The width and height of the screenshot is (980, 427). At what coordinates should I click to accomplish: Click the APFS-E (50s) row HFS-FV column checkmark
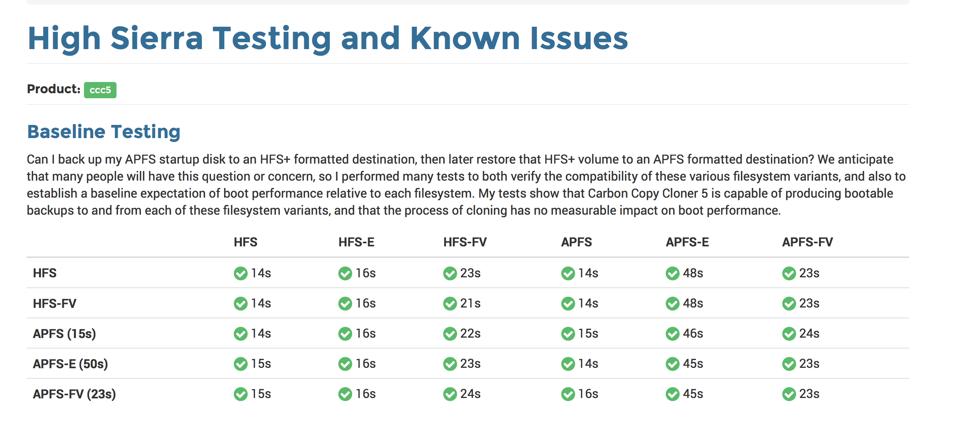tap(450, 364)
